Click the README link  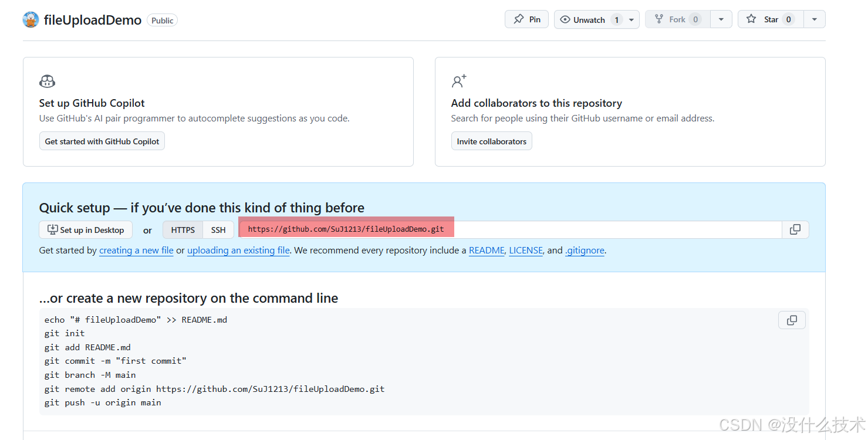tap(487, 251)
